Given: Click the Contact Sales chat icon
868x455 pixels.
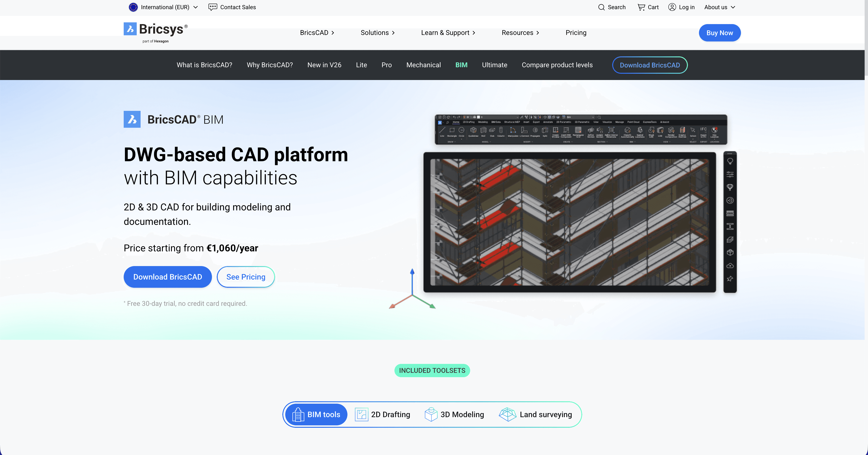Looking at the screenshot, I should point(213,7).
